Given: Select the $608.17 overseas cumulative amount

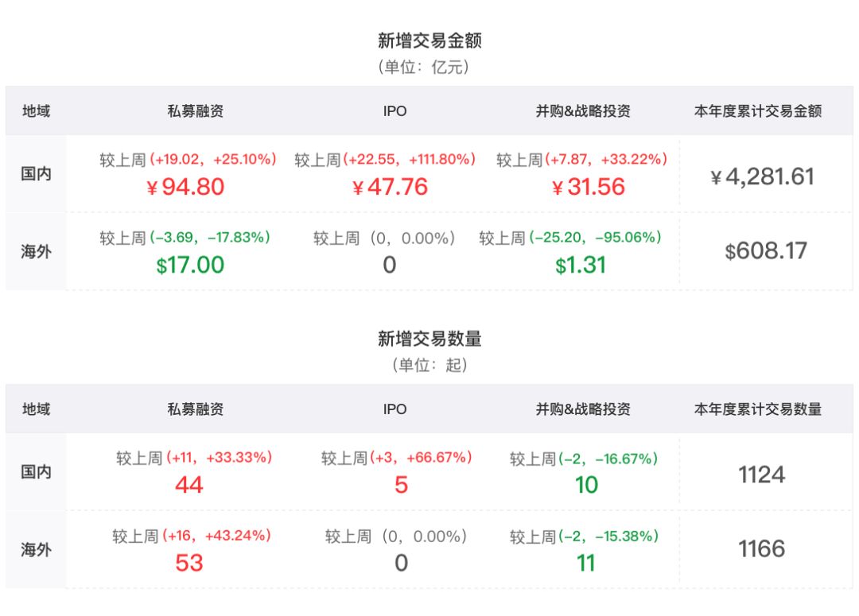Looking at the screenshot, I should click(765, 251).
